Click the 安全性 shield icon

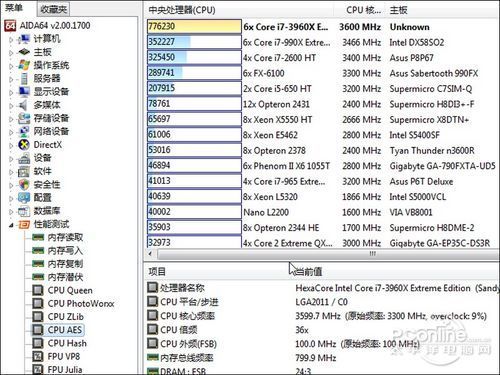[x=24, y=184]
